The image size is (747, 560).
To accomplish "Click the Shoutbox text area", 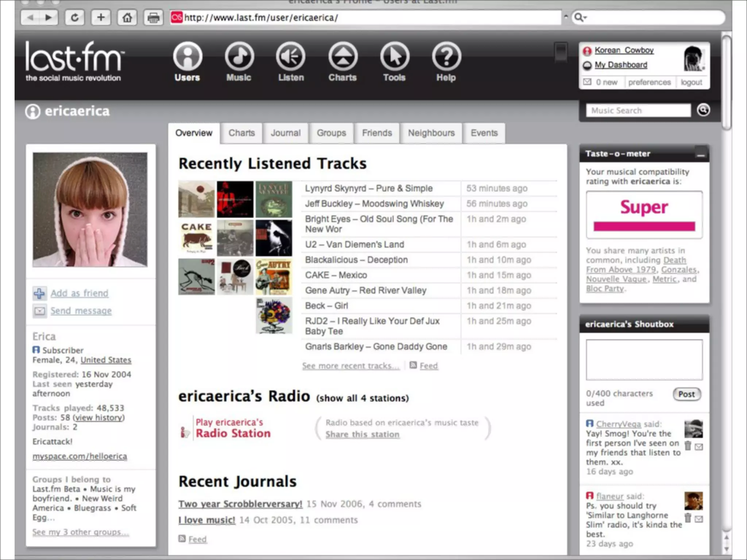I will (644, 360).
